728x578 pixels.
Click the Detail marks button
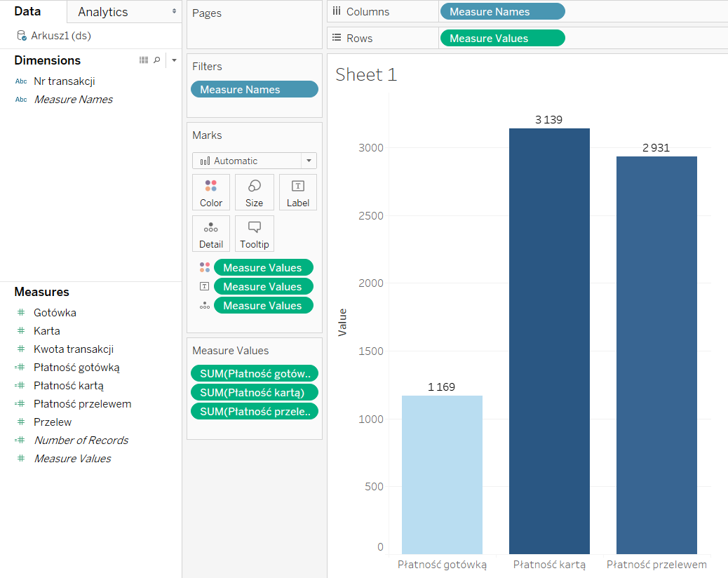[x=210, y=234]
